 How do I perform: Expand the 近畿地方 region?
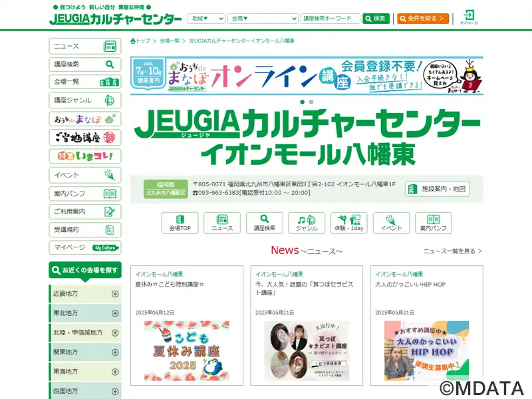[x=85, y=294]
